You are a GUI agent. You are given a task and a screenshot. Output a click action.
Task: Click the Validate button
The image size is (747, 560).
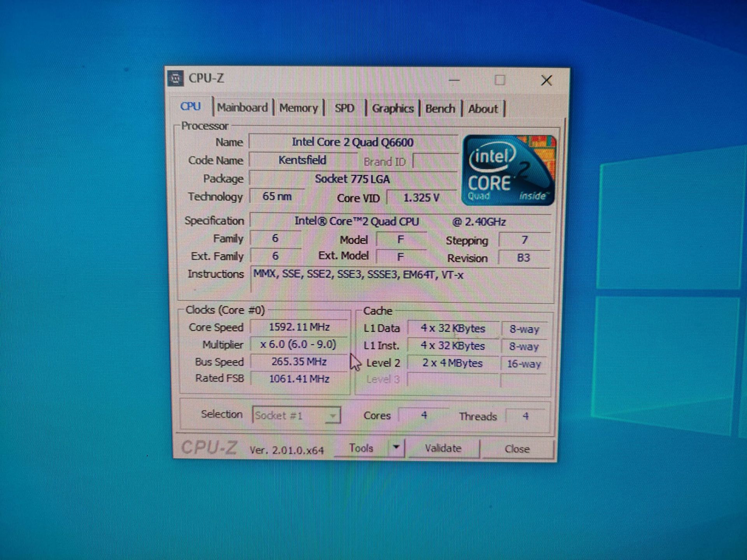click(443, 448)
